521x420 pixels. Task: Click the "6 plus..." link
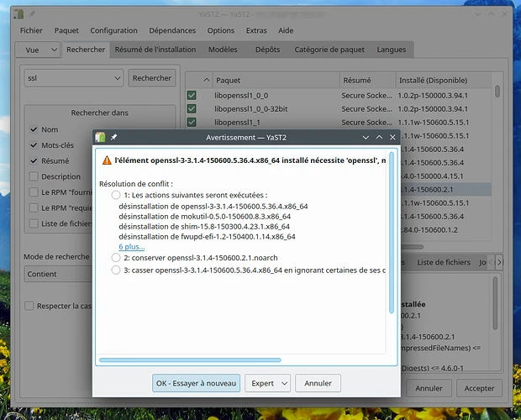132,247
